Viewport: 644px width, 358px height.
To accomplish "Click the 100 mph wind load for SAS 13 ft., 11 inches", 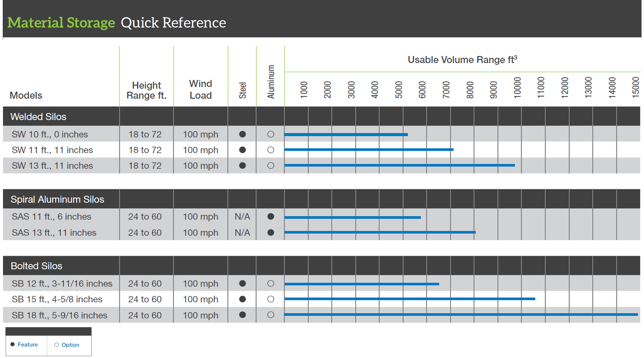I will [x=201, y=233].
